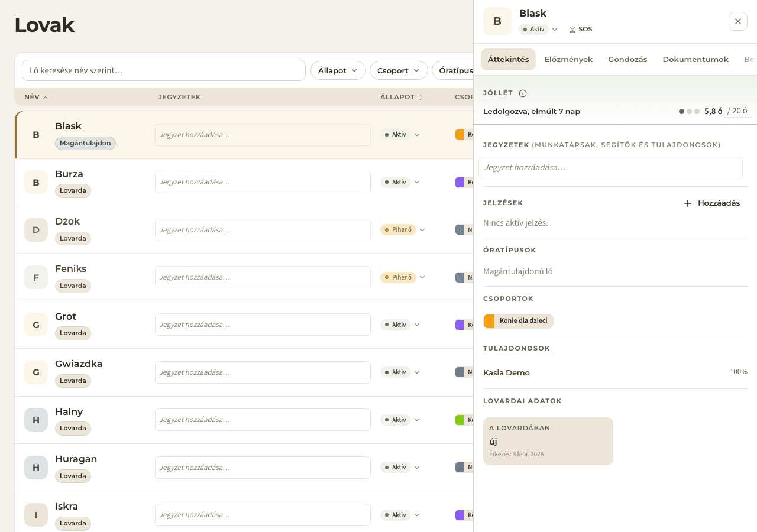Click the Gwiazdka row avatar

click(x=36, y=372)
